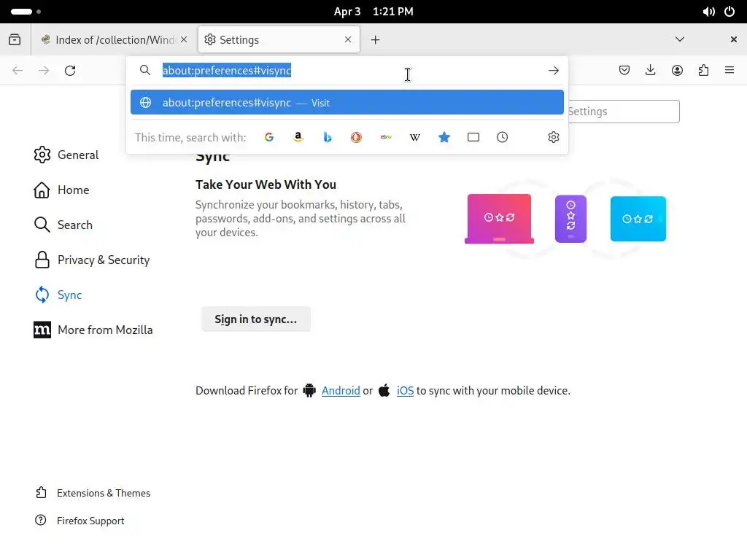Close the Firefox window
This screenshot has width=747, height=560.
click(734, 39)
